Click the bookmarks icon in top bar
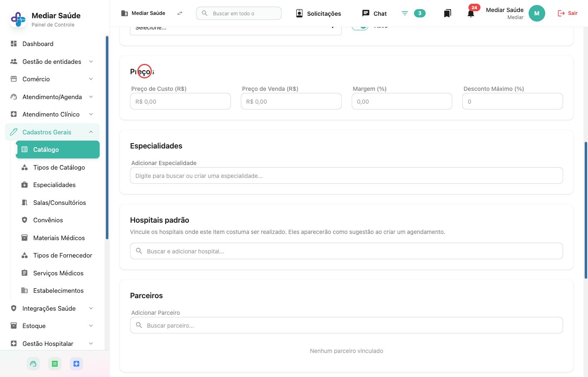 pos(447,13)
